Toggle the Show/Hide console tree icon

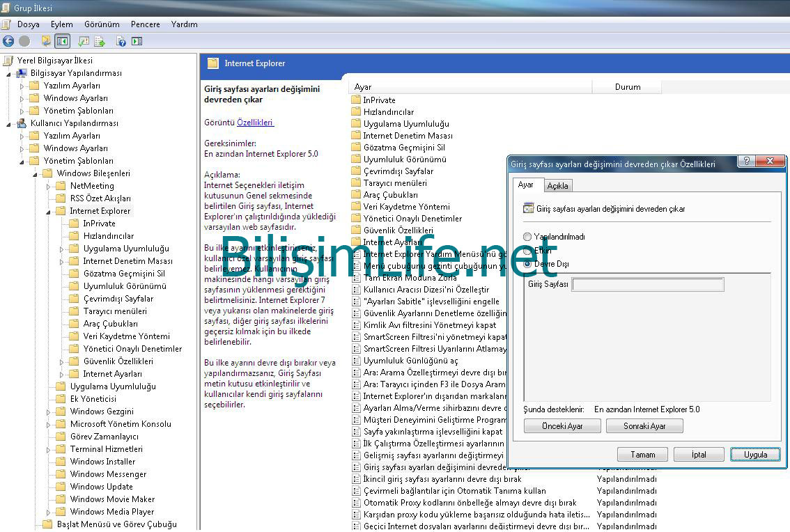[x=63, y=41]
